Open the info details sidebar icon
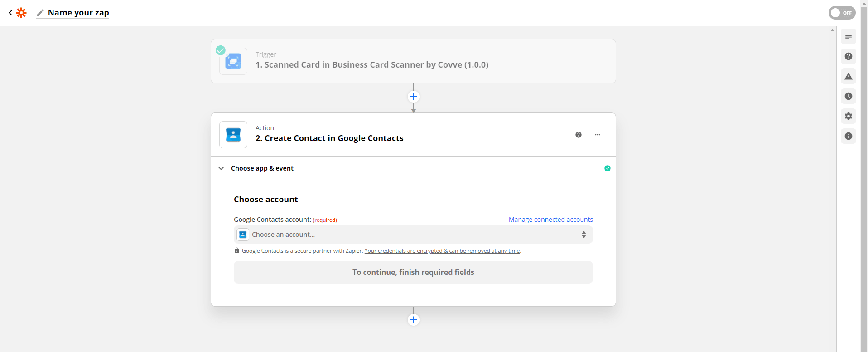This screenshot has height=352, width=868. click(x=849, y=136)
